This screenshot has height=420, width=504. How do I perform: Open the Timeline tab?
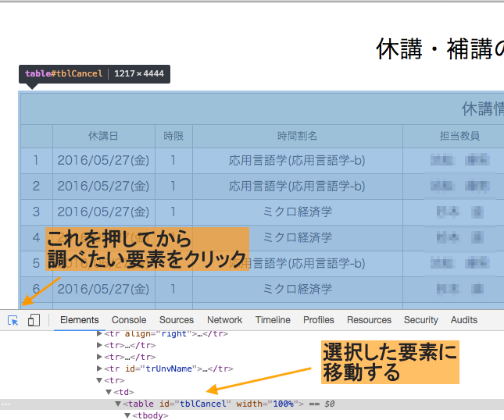click(273, 320)
